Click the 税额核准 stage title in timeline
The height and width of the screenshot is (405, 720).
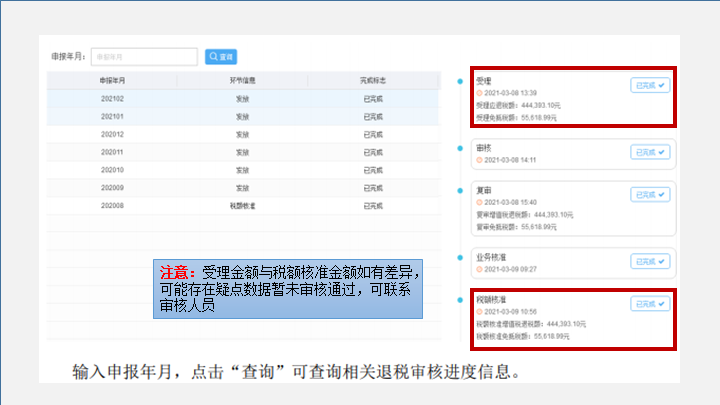click(491, 300)
